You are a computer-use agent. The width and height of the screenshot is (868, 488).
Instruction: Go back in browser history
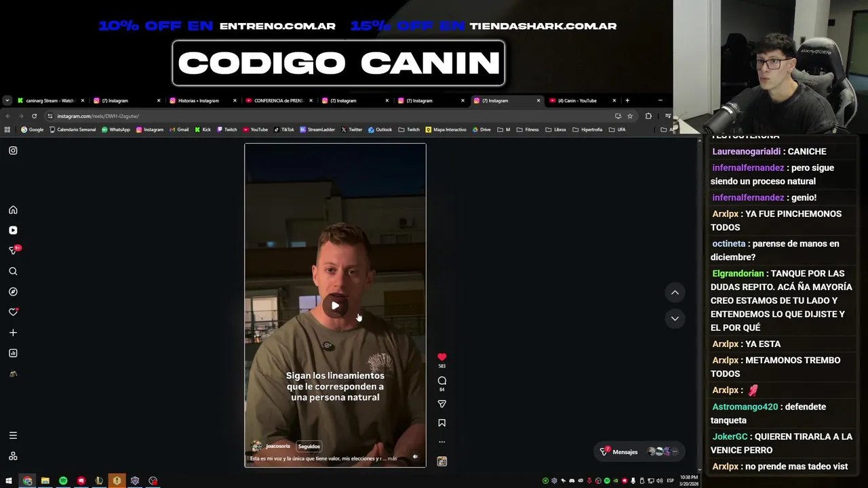tap(9, 116)
